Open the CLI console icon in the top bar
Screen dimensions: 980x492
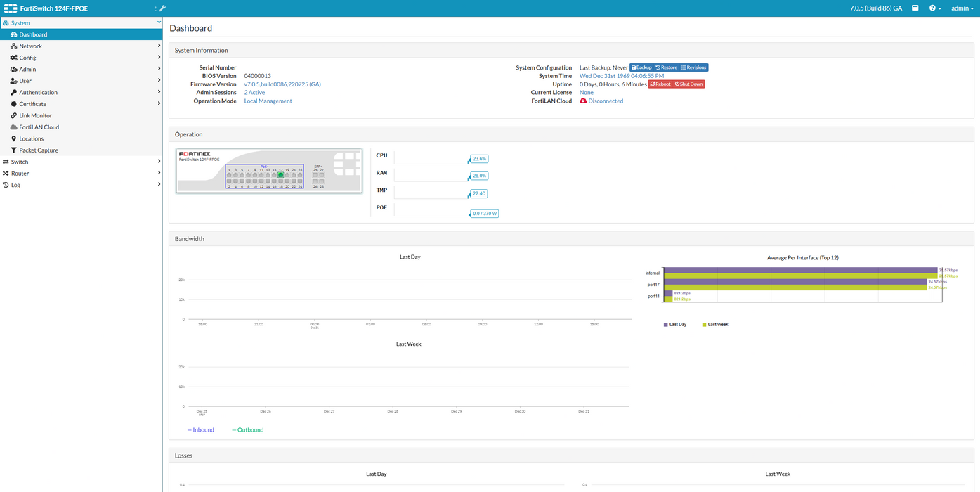click(915, 8)
